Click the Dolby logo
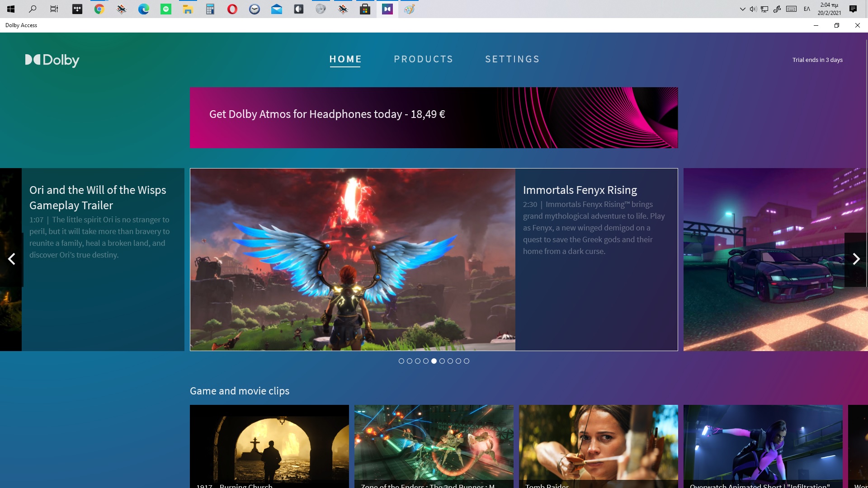Image resolution: width=868 pixels, height=488 pixels. [52, 60]
